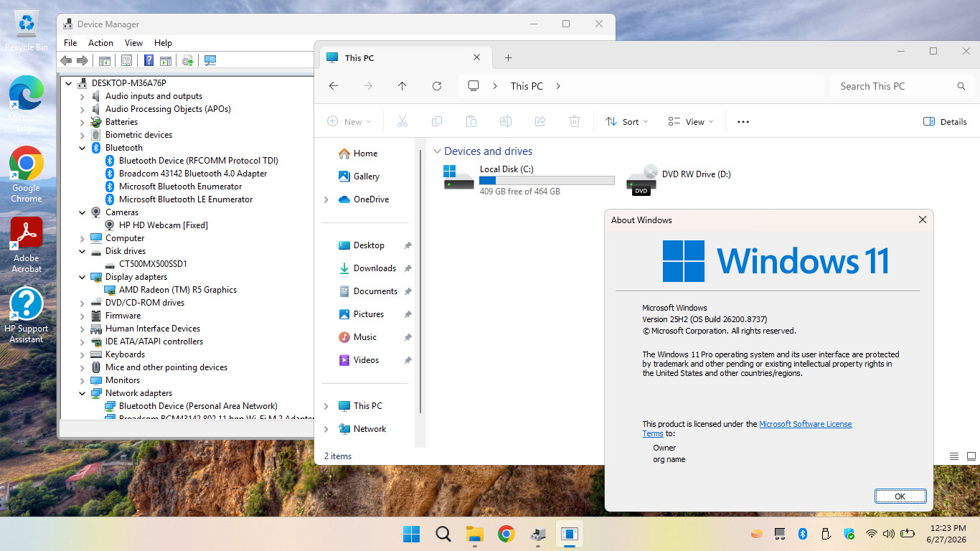Screen dimensions: 980x551
Task: Collapse Devices and drives group
Action: pyautogui.click(x=437, y=151)
